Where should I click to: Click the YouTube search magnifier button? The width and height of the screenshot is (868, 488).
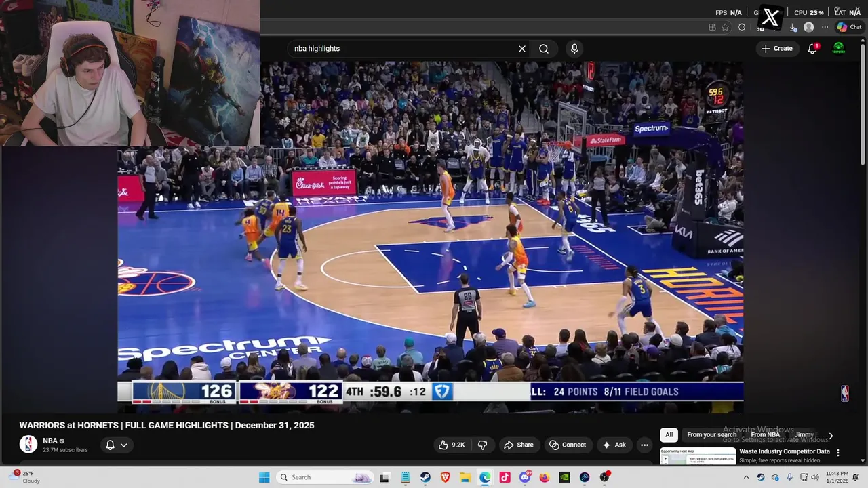tap(544, 49)
